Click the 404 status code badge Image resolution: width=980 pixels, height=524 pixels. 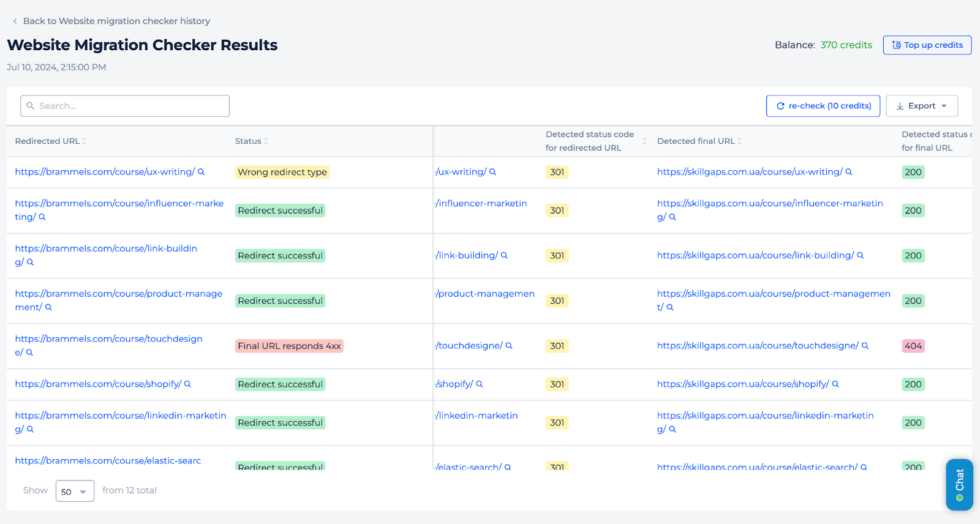[913, 346]
